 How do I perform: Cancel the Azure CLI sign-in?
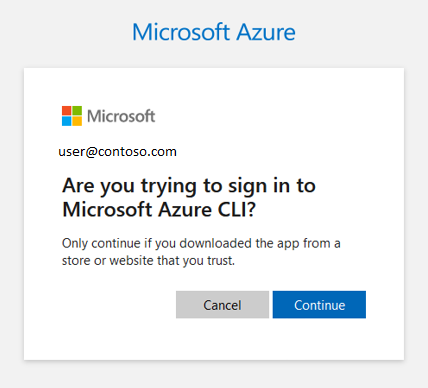[222, 305]
